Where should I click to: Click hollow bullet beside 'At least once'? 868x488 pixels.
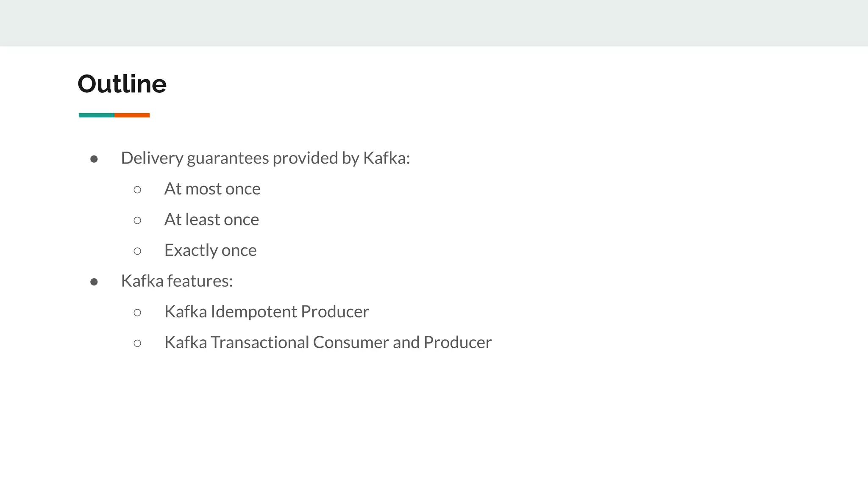[x=137, y=220]
